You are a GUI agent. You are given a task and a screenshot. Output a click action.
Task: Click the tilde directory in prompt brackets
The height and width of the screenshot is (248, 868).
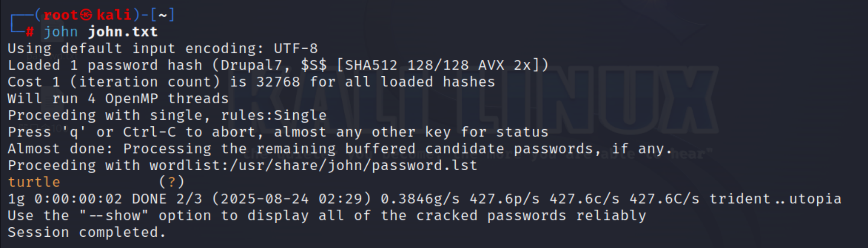[x=162, y=15]
